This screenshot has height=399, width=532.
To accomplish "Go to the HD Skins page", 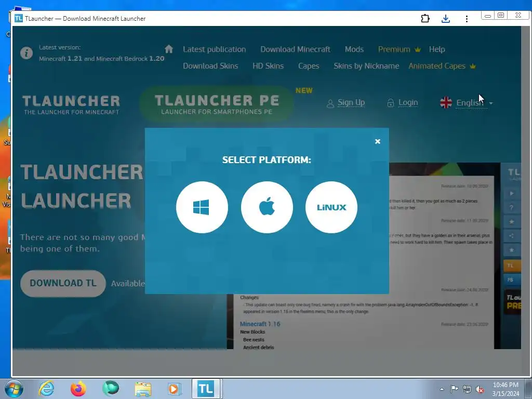I will (268, 66).
